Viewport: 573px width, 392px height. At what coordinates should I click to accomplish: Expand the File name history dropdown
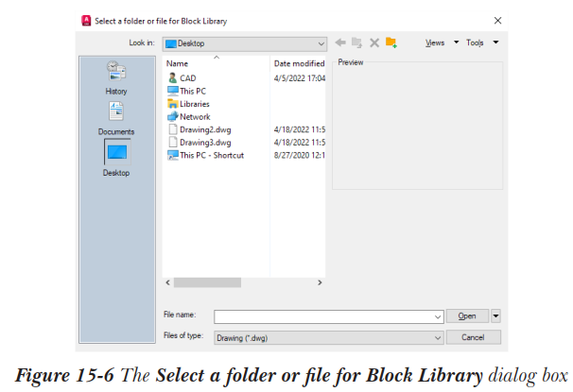pyautogui.click(x=438, y=316)
